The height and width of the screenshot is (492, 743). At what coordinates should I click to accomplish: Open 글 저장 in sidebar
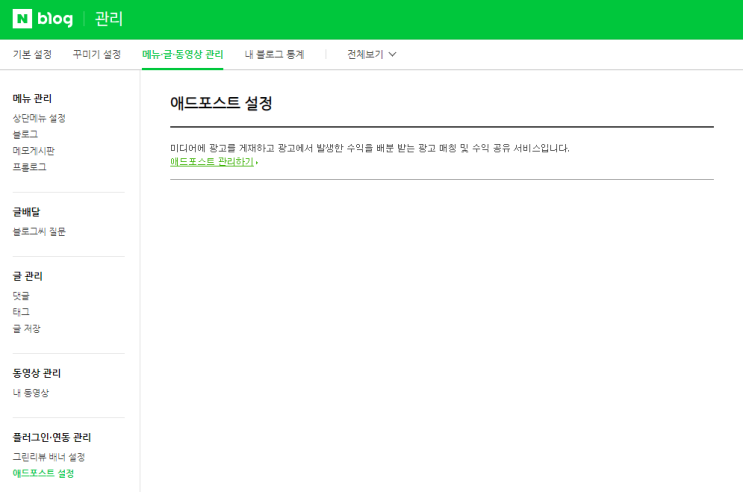point(27,328)
